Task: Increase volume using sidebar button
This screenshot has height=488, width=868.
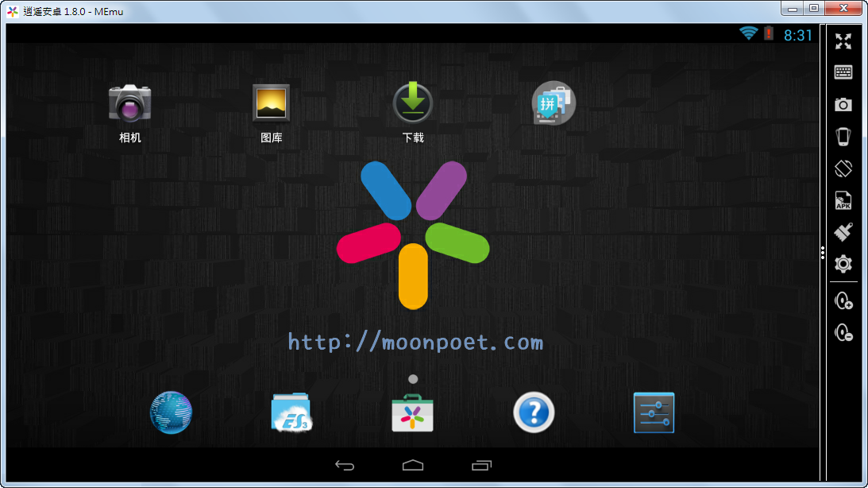Action: coord(843,301)
